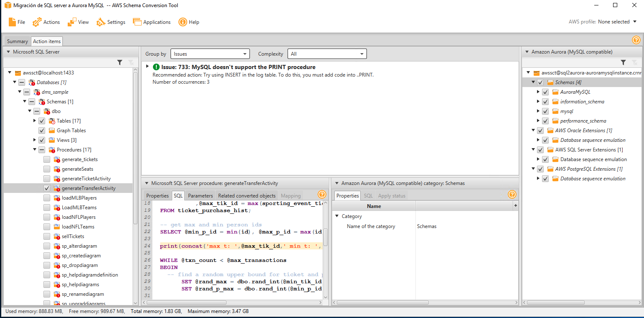The image size is (644, 318).
Task: Uncheck the generateTransferActivity checkbox
Action: click(47, 188)
